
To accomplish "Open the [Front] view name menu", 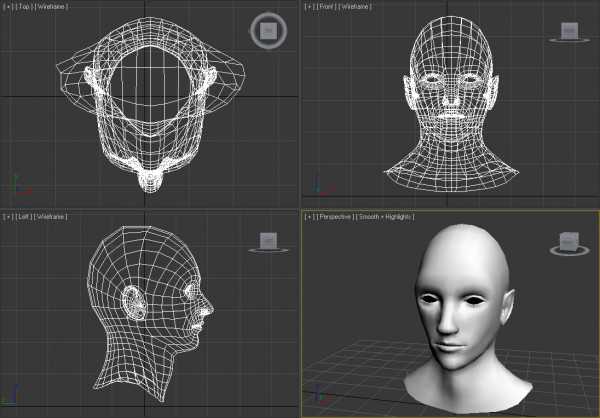I will click(x=326, y=7).
